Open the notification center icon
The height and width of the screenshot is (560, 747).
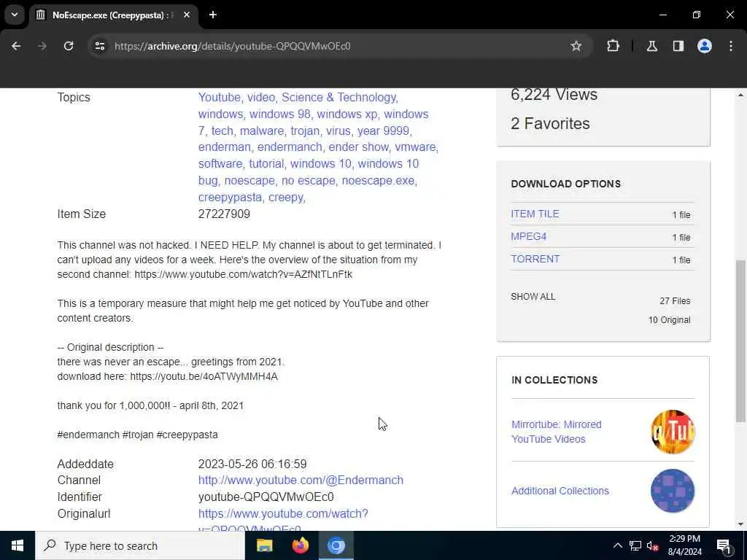click(724, 545)
